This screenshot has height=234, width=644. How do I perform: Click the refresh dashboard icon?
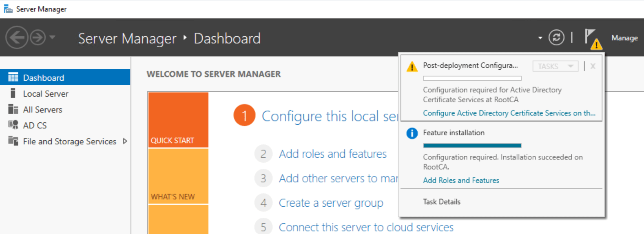pyautogui.click(x=556, y=38)
